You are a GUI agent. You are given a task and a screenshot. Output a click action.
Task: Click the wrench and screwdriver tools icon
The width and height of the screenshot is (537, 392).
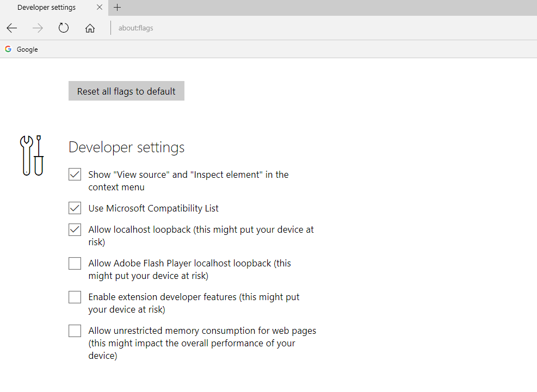(32, 155)
